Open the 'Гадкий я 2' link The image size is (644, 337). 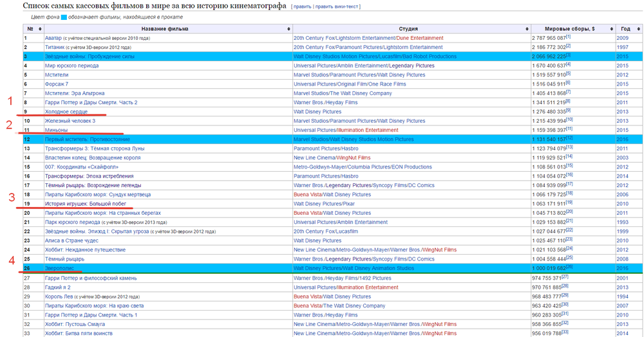tap(57, 287)
